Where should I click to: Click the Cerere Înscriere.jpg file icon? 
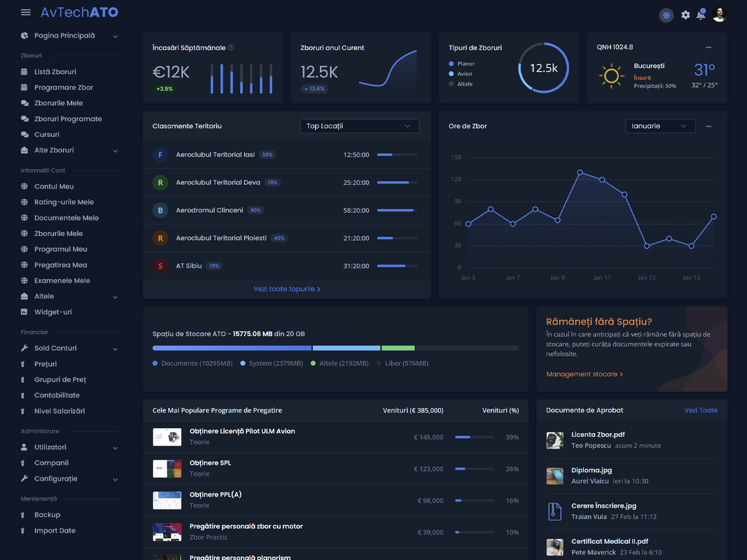pyautogui.click(x=555, y=511)
